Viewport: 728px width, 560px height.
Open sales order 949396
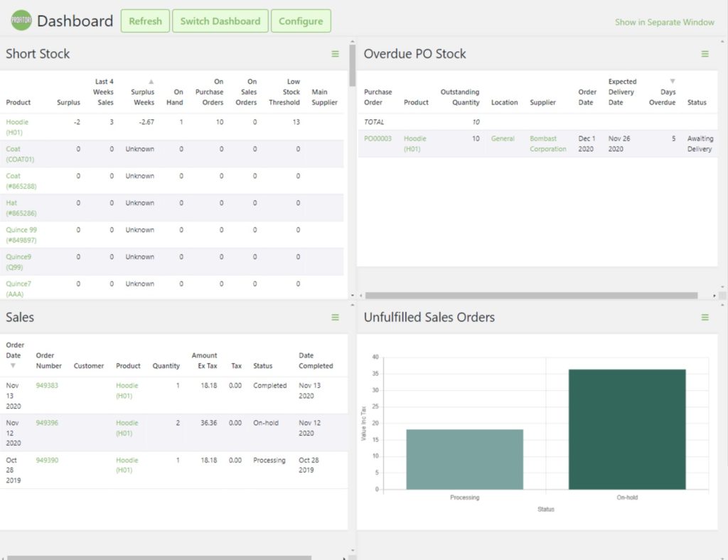47,423
